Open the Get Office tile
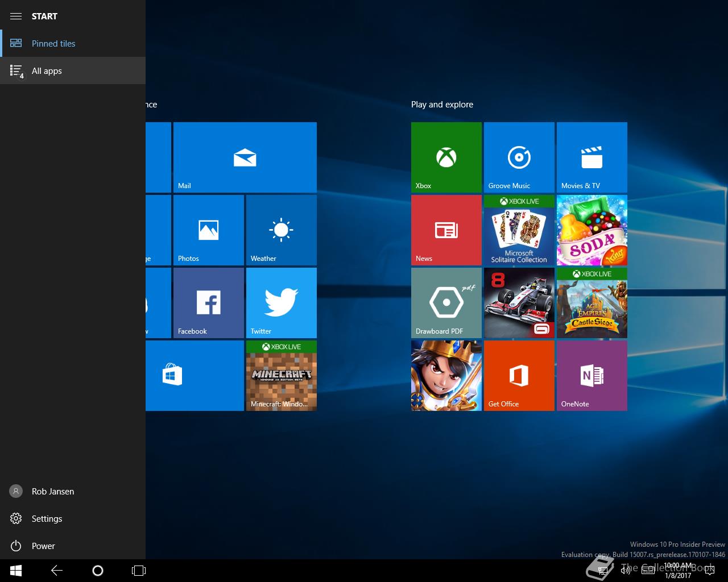This screenshot has height=582, width=728. [519, 376]
